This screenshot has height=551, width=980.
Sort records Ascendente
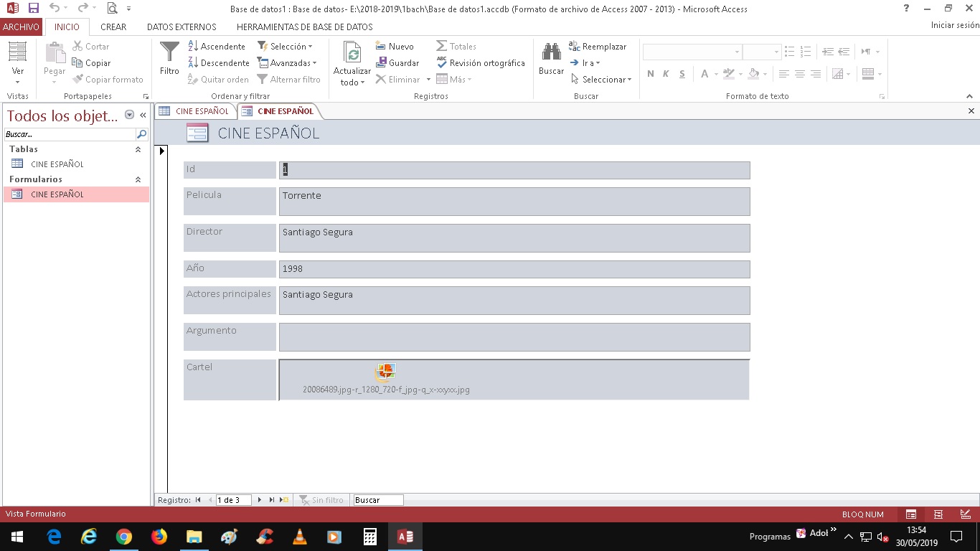(217, 46)
